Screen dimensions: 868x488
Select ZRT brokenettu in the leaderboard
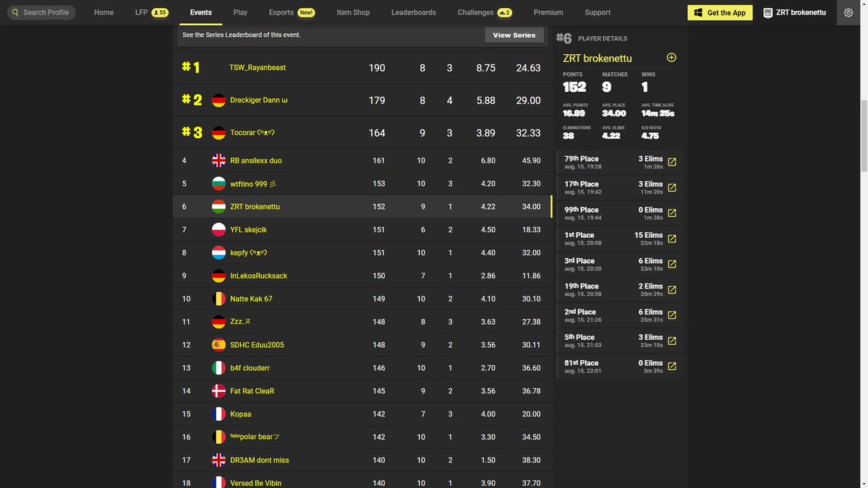(x=255, y=207)
